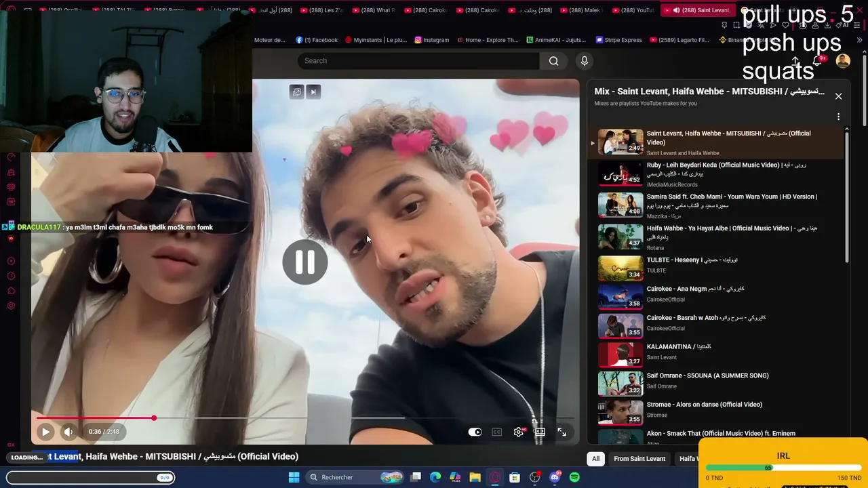
Task: Open Opera GX from the taskbar
Action: 495,477
